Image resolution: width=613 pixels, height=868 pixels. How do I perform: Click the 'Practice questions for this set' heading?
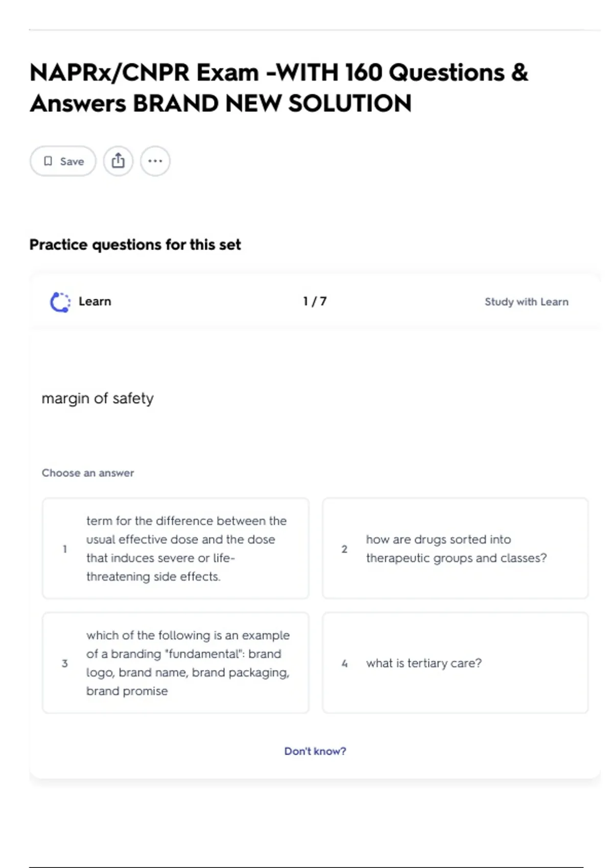point(135,245)
